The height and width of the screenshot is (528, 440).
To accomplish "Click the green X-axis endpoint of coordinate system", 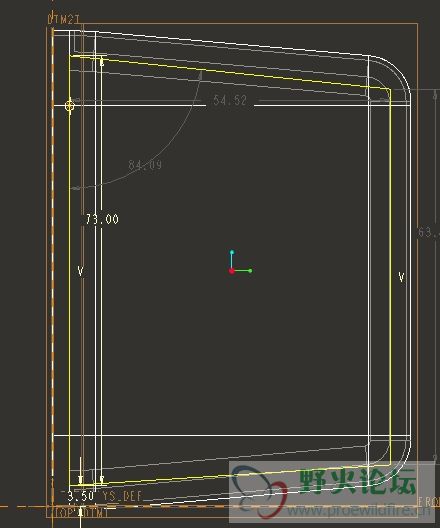I will coord(250,270).
